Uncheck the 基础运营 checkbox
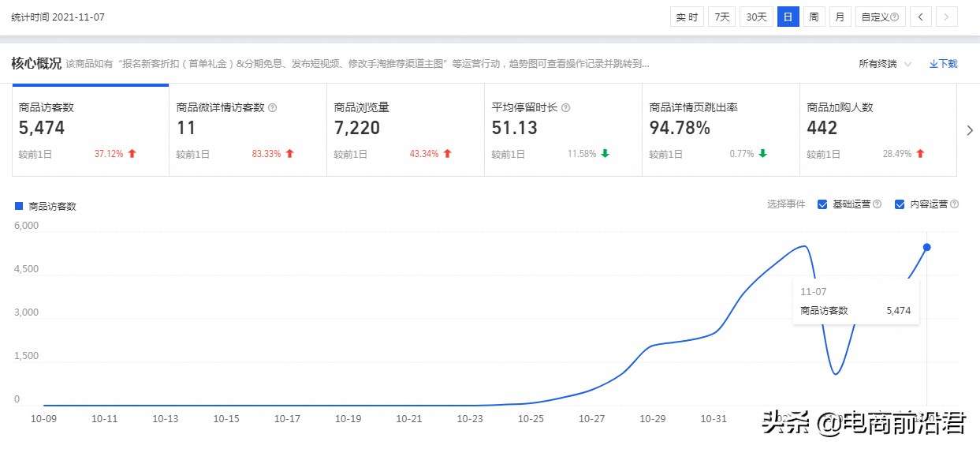Image resolution: width=980 pixels, height=449 pixels. point(822,204)
